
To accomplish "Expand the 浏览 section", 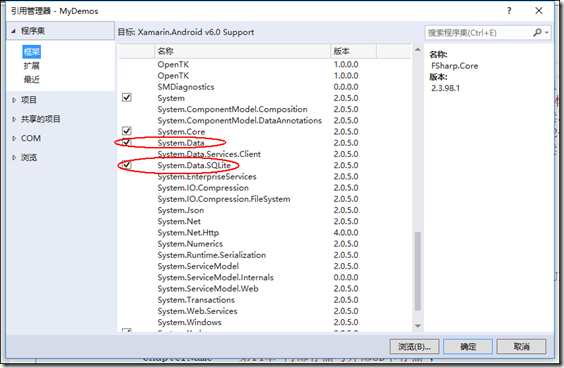I will [x=14, y=157].
